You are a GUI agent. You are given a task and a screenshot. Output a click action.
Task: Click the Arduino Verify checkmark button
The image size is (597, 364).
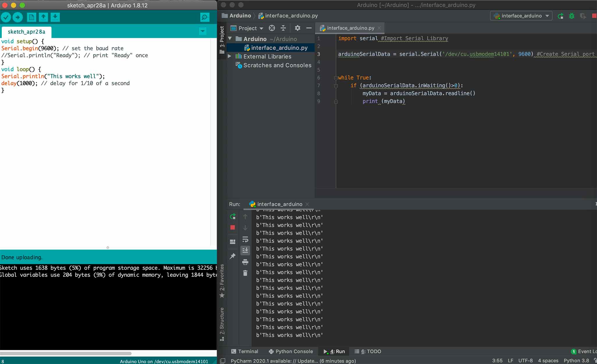click(x=6, y=17)
